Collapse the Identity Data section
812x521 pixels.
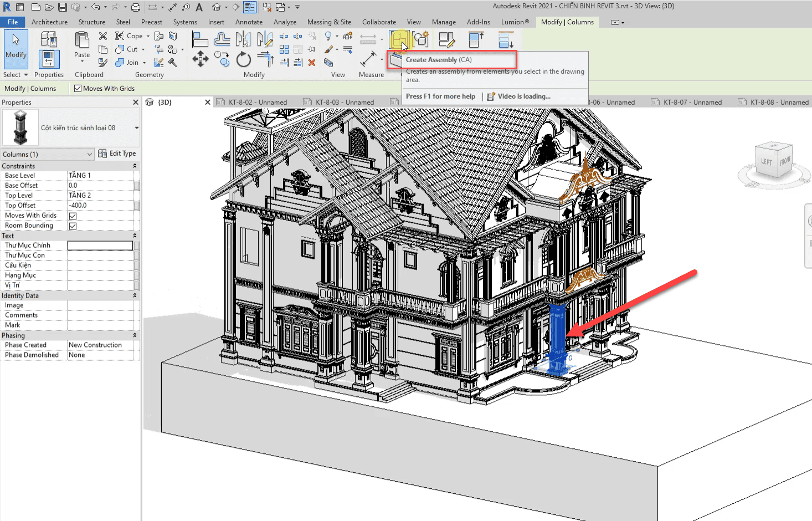135,296
